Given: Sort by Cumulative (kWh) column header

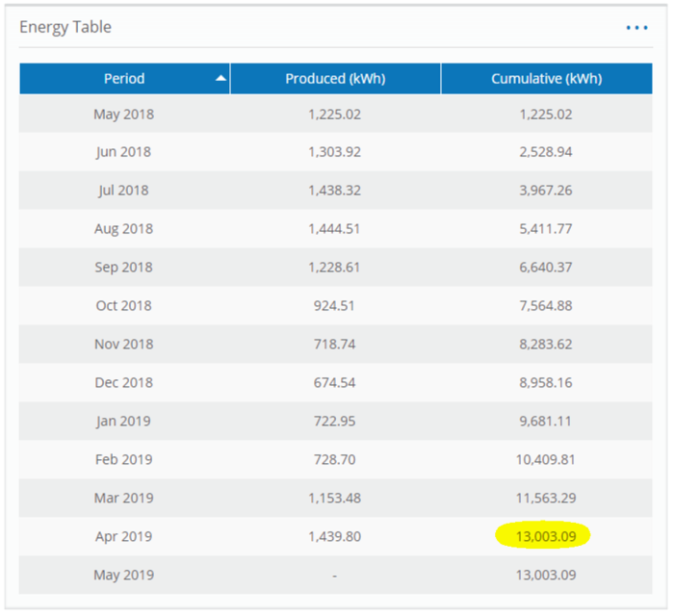Looking at the screenshot, I should pos(546,79).
